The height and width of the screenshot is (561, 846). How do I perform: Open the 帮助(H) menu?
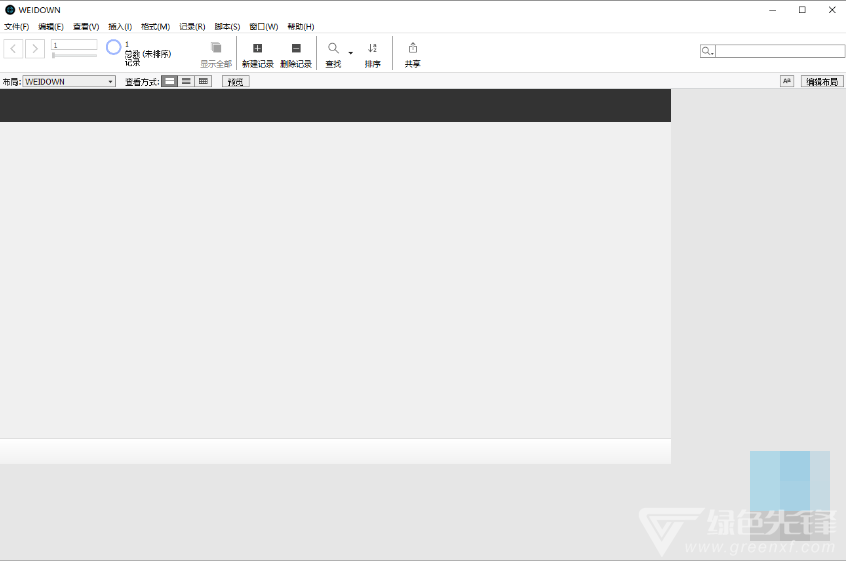coord(301,26)
